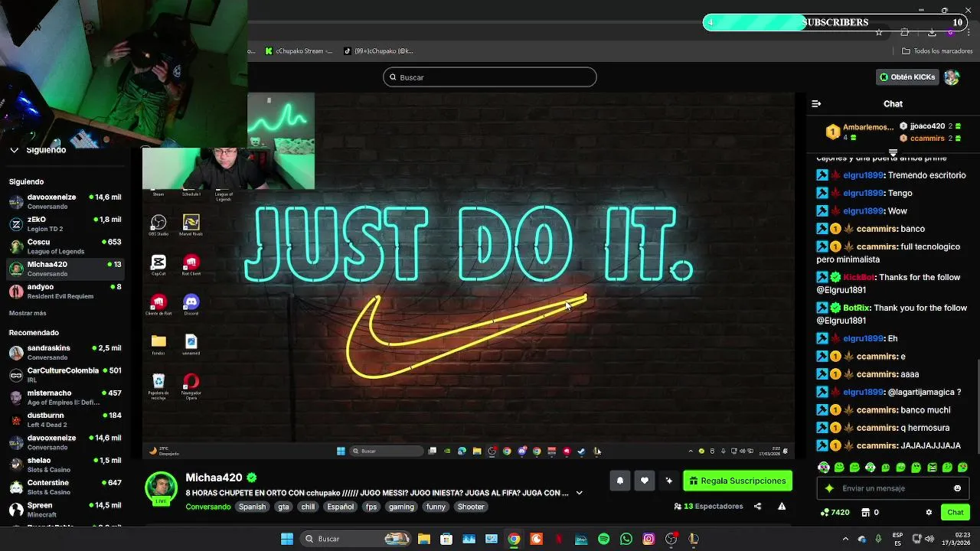Open Spotify from taskbar
The image size is (980, 551).
click(x=603, y=539)
